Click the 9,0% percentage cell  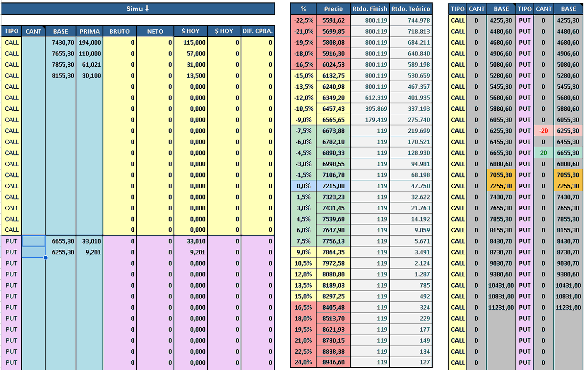pos(303,252)
